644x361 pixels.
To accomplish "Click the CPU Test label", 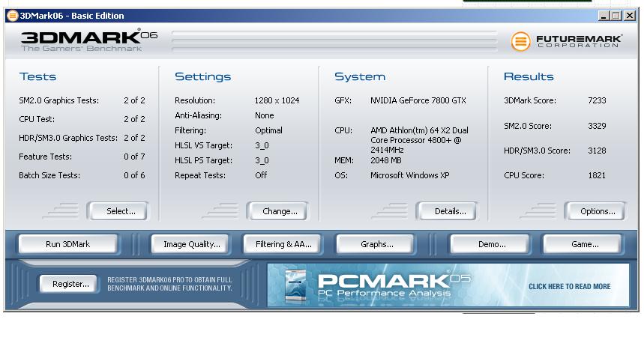I will tap(37, 119).
